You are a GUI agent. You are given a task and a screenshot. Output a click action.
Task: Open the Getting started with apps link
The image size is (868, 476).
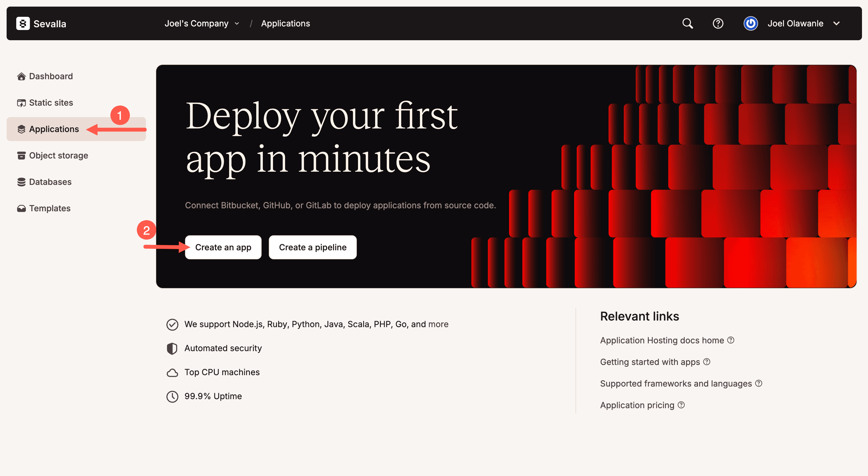pyautogui.click(x=650, y=362)
